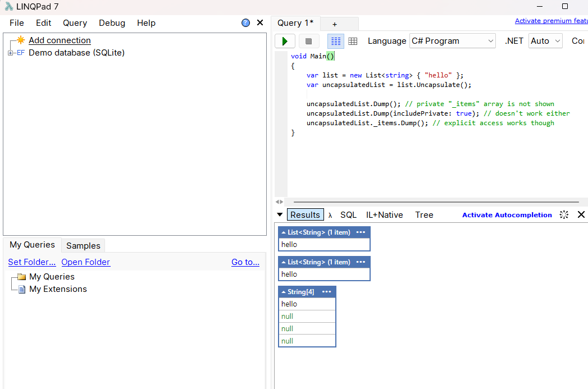Open options menu of second List<String> result
Screen dimensions: 588x389
click(361, 262)
